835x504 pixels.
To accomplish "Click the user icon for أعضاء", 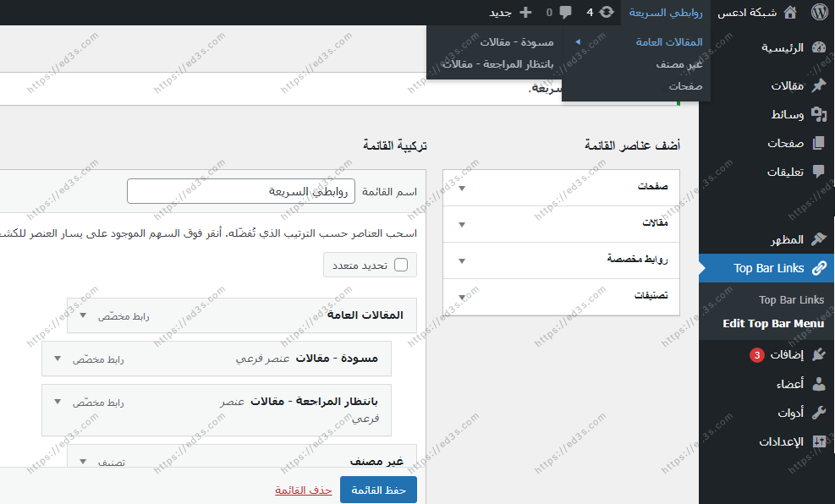I will coord(818,383).
